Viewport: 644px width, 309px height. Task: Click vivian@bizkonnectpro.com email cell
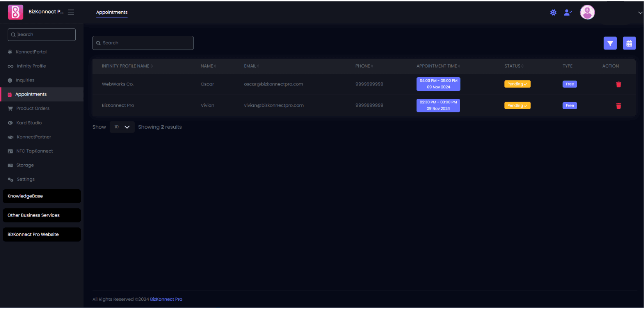[x=274, y=105]
